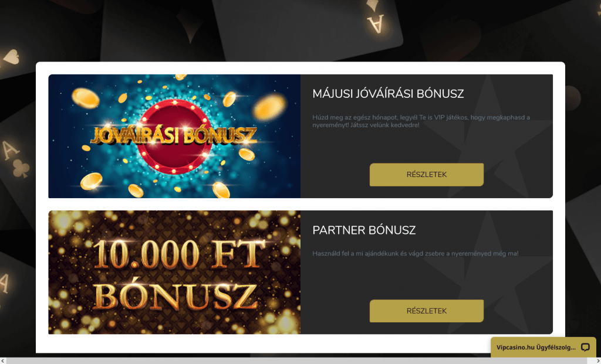Click the spade symbol at top left
Image resolution: width=601 pixels, height=364 pixels.
coord(11,57)
